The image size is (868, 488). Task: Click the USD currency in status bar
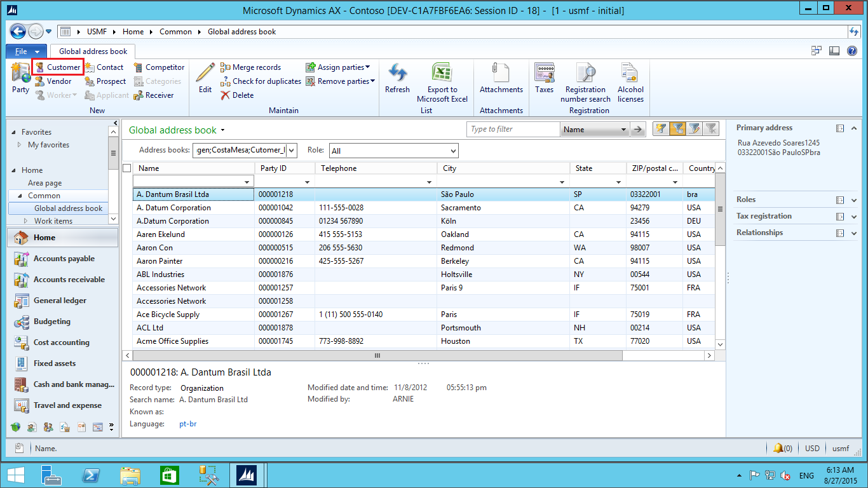click(812, 448)
